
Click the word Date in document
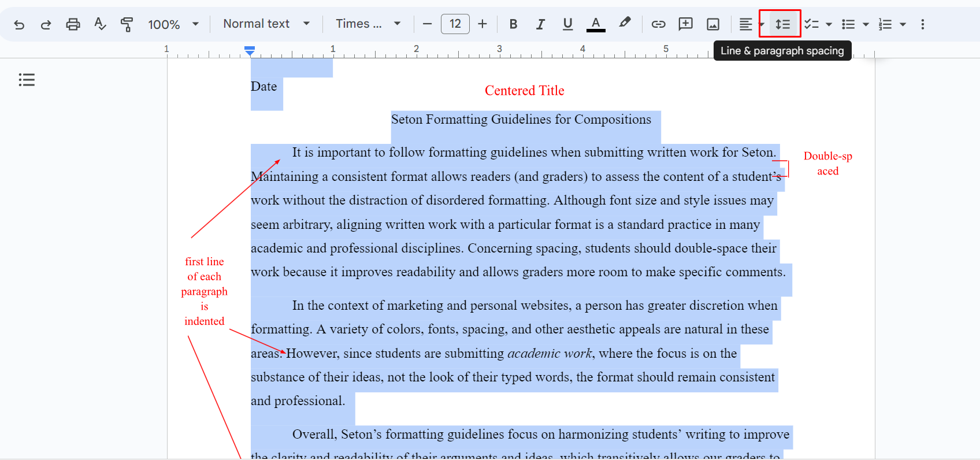pyautogui.click(x=263, y=87)
